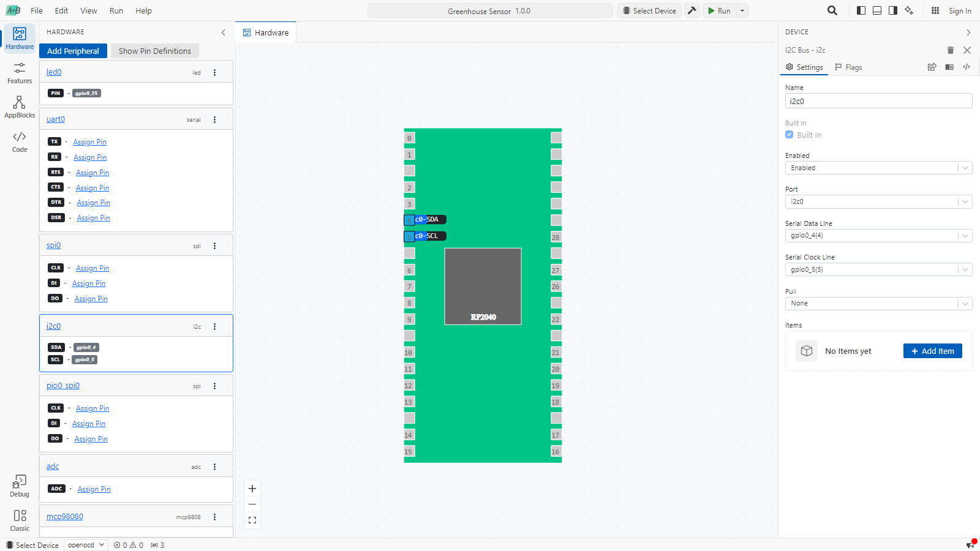980x551 pixels.
Task: Zoom out on the hardware canvas
Action: click(x=252, y=504)
